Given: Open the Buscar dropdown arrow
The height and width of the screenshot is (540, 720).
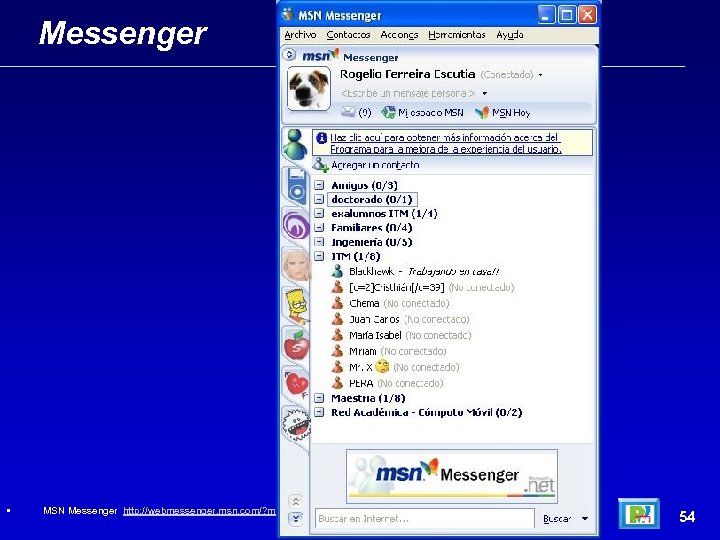Looking at the screenshot, I should 585,518.
